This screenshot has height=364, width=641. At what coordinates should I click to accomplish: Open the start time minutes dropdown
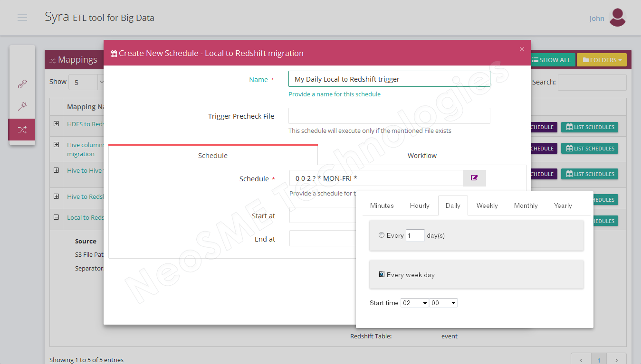pos(443,303)
